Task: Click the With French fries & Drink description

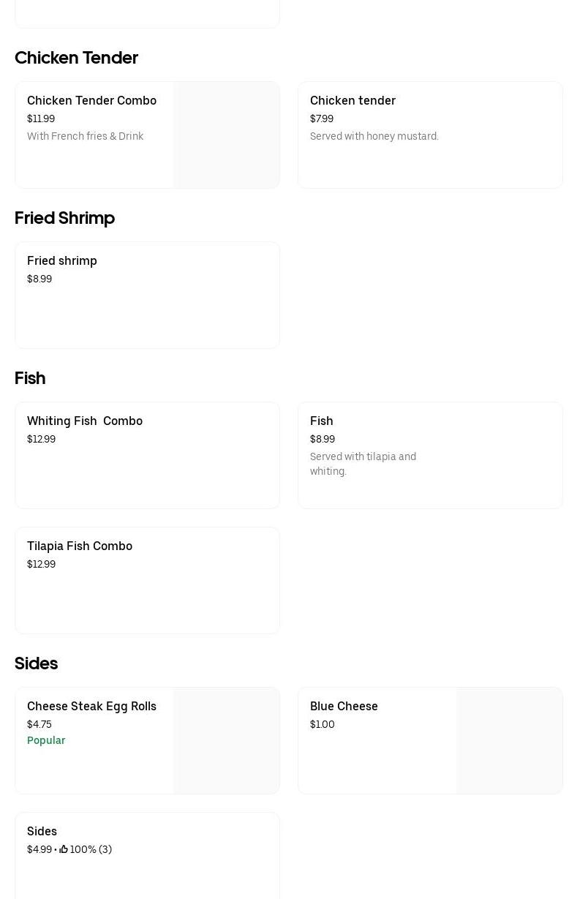Action: 85,136
